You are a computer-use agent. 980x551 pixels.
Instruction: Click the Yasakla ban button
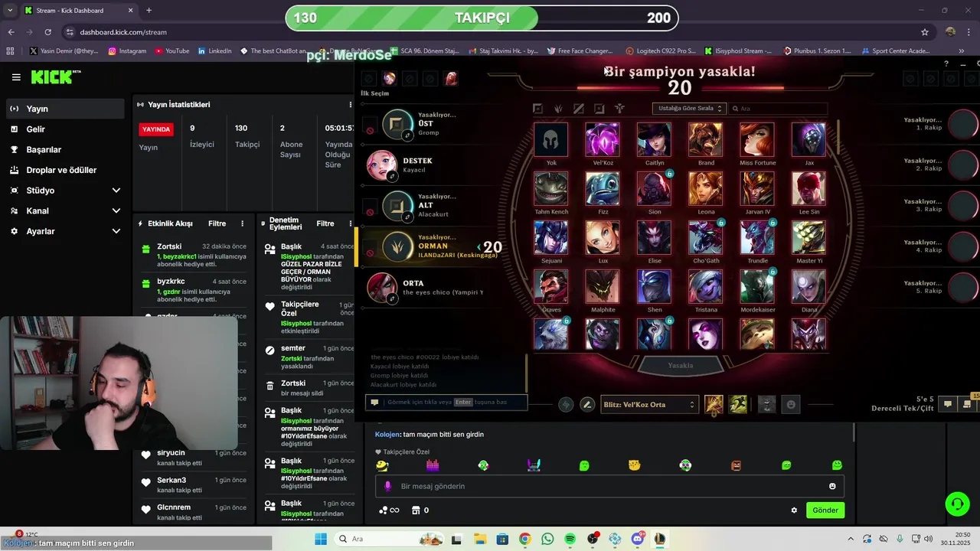[680, 365]
